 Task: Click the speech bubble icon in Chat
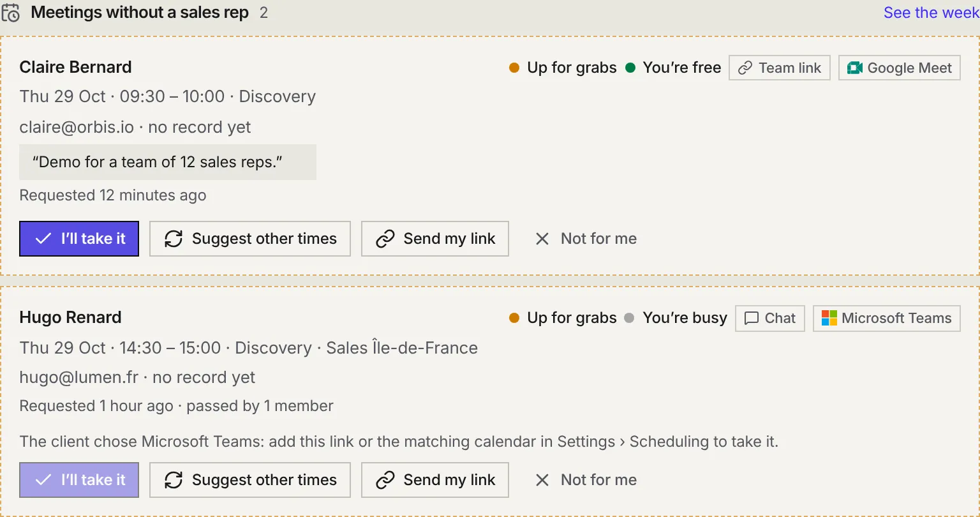(x=752, y=318)
